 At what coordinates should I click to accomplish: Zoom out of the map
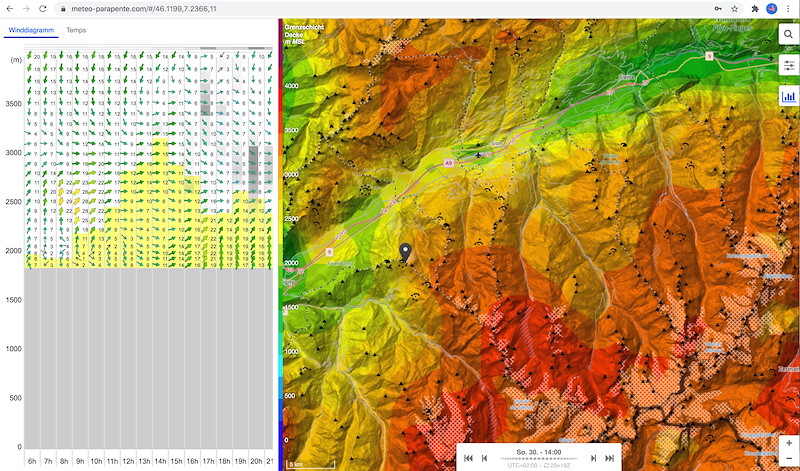point(789,459)
